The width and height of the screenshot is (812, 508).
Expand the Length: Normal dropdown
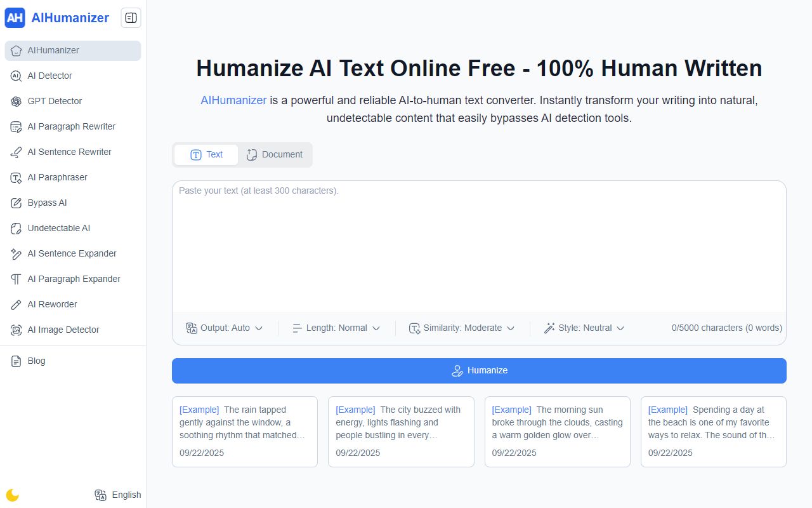336,328
